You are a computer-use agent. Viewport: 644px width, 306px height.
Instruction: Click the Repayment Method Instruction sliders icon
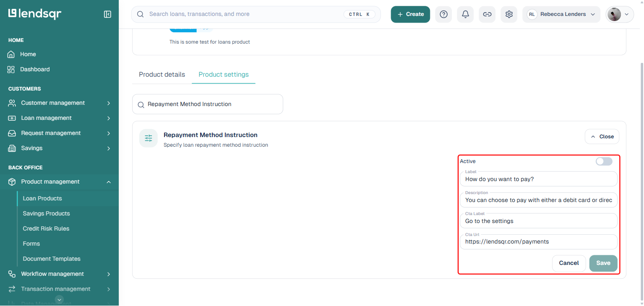pyautogui.click(x=149, y=138)
